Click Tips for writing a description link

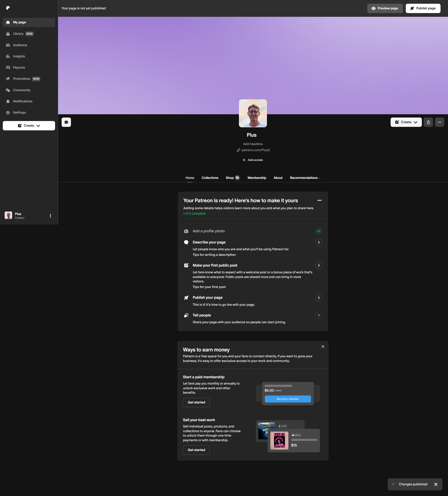click(214, 255)
